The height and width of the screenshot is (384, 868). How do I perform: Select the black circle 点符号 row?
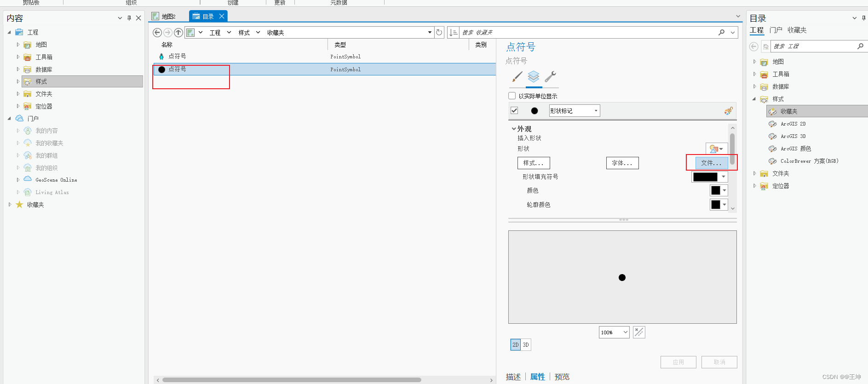pos(324,69)
